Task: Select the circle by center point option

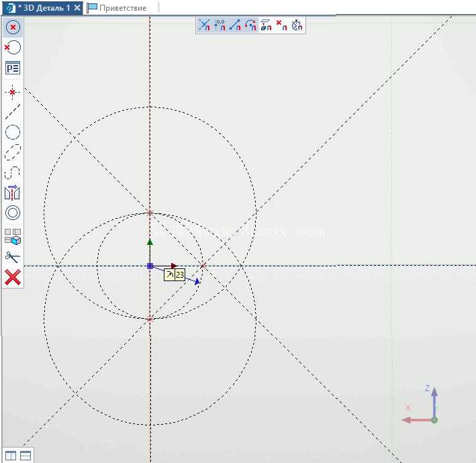Action: pos(13,27)
